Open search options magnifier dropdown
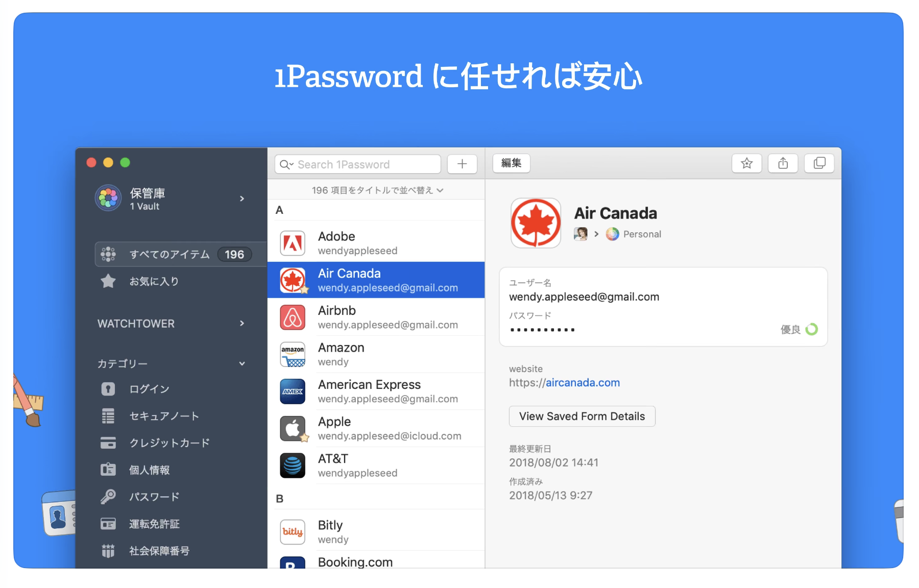The width and height of the screenshot is (919, 588). click(286, 164)
